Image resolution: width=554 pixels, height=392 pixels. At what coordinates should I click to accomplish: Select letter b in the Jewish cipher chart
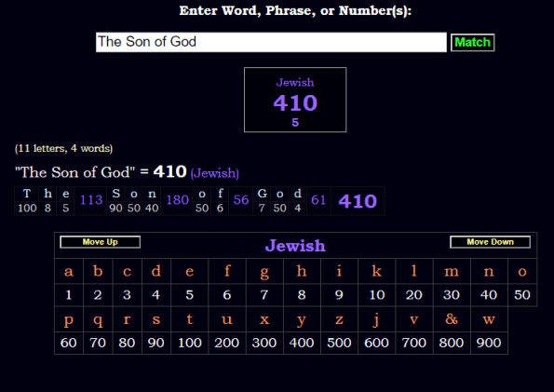[98, 271]
